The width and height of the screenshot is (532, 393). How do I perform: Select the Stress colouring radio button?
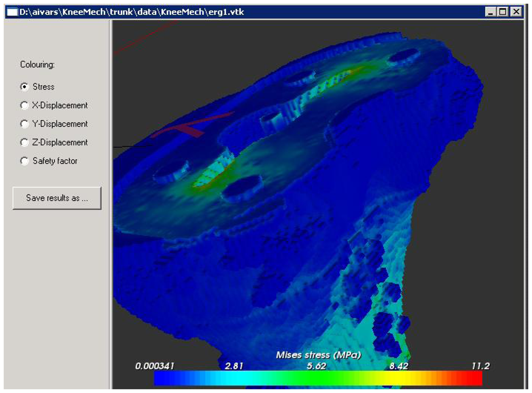coord(24,87)
